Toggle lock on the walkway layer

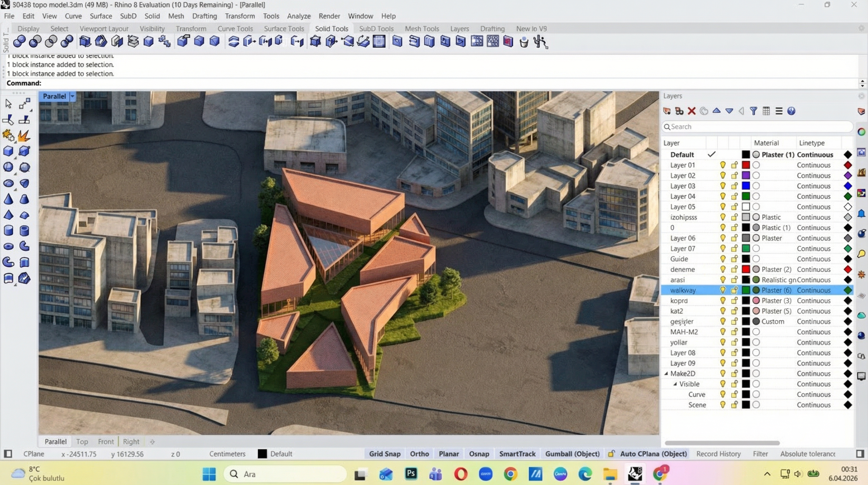tap(734, 290)
